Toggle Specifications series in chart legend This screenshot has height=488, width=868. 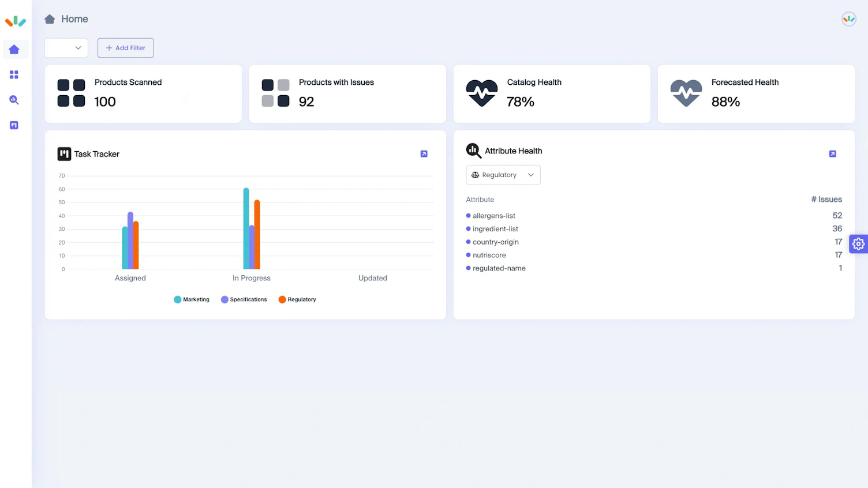click(244, 299)
